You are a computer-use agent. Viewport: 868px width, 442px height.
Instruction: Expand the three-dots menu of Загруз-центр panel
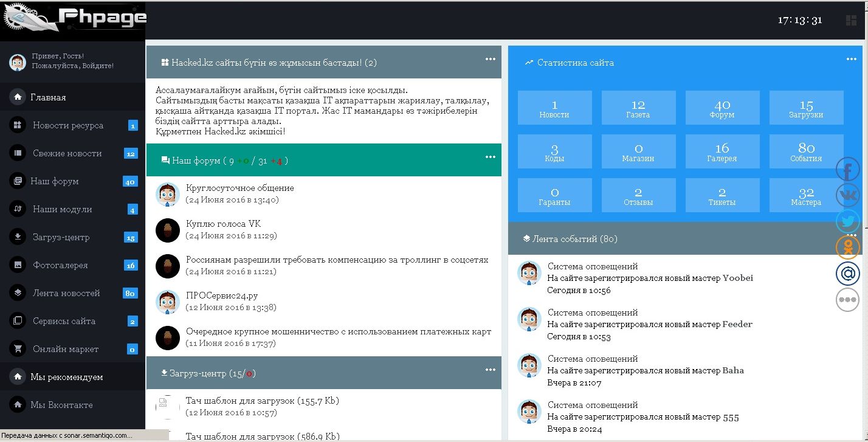pyautogui.click(x=491, y=370)
